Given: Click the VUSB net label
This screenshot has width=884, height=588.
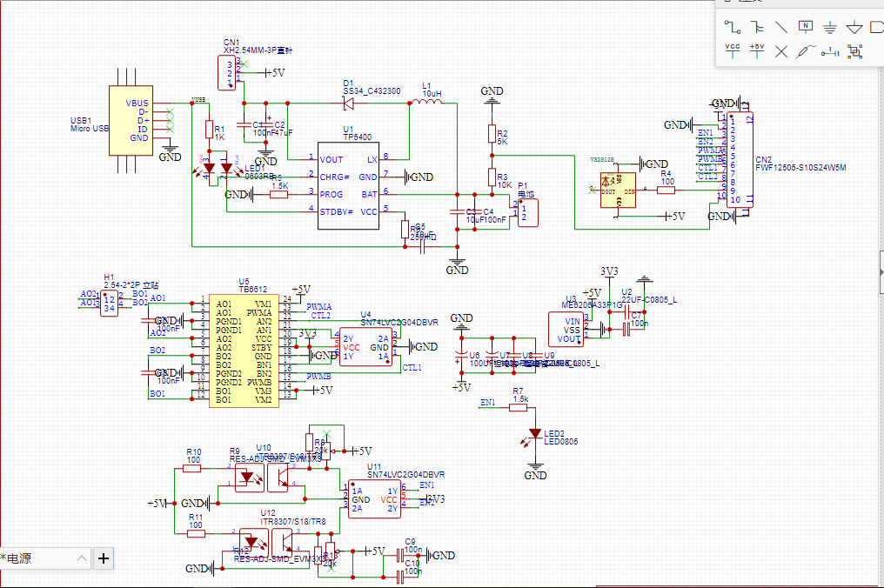Looking at the screenshot, I should point(198,100).
